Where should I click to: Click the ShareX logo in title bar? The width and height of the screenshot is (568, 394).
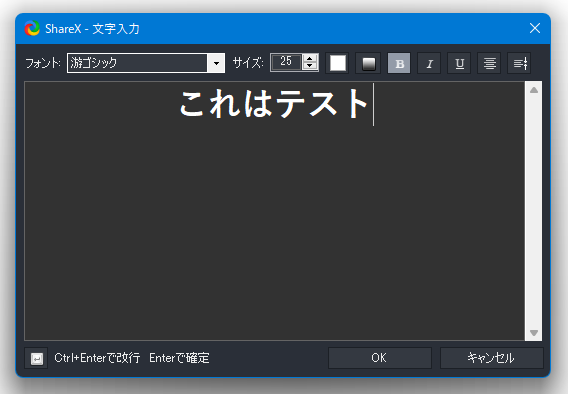click(32, 28)
